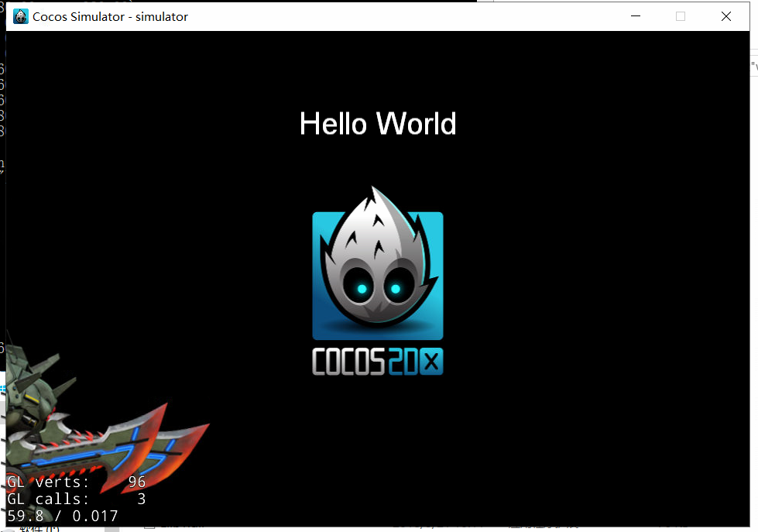This screenshot has height=532, width=758.
Task: Click the Cocos Simulator - simulator window title
Action: point(110,17)
